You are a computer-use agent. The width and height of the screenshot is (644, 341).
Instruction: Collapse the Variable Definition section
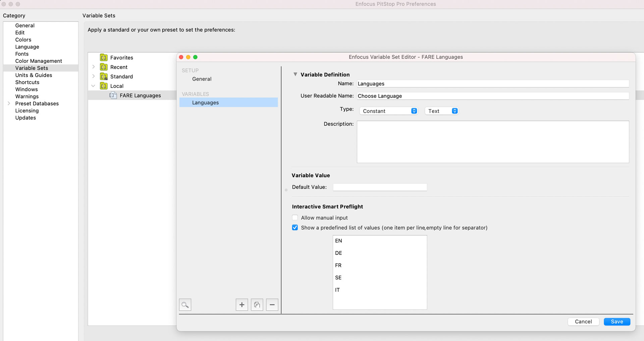295,74
